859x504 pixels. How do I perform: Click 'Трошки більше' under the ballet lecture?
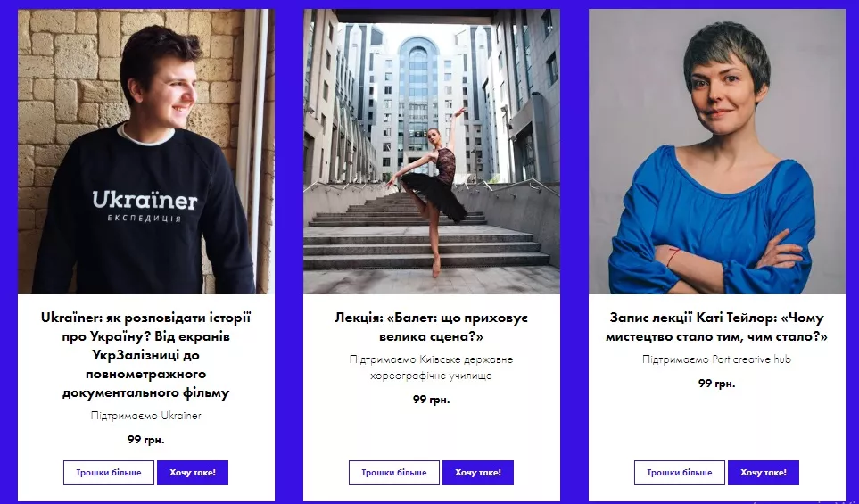tap(394, 473)
